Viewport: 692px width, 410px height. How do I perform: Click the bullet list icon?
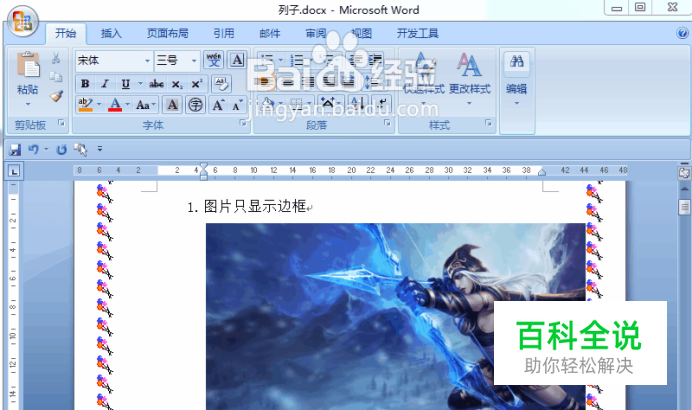click(267, 60)
